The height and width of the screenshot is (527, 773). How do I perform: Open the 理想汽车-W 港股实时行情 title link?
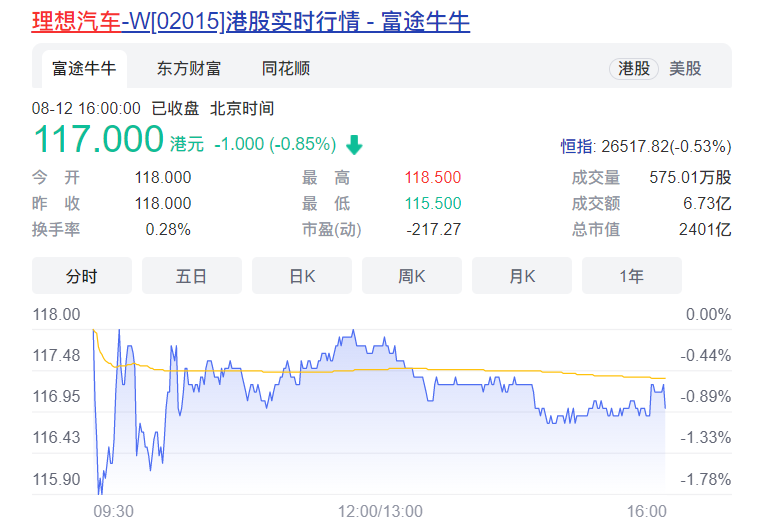[250, 20]
